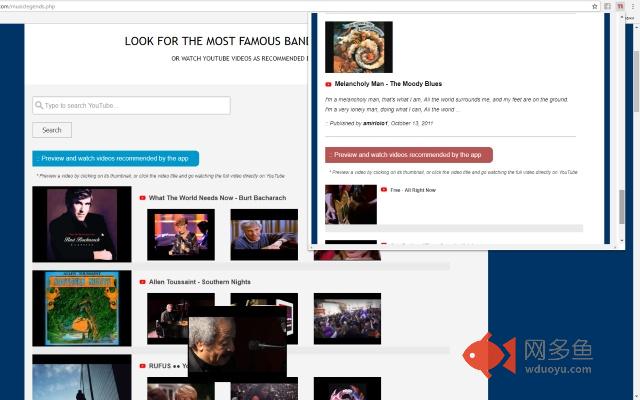Open the Chrome three-dot menu
Screen dimensions: 640x400
pyautogui.click(x=633, y=6)
